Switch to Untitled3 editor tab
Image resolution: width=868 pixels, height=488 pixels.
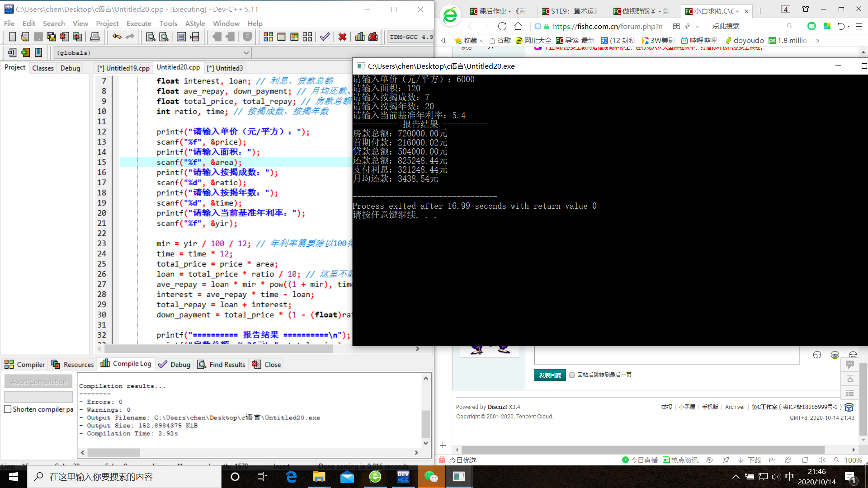coord(225,68)
